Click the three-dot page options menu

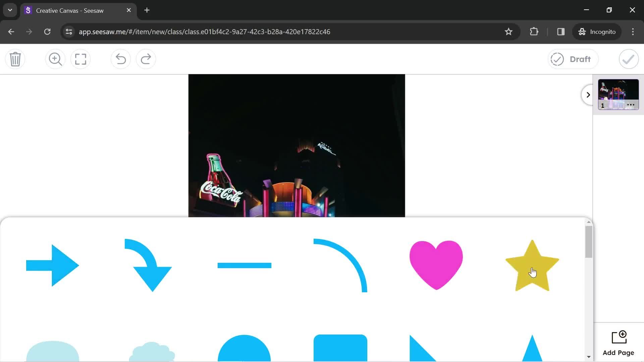coord(631,105)
